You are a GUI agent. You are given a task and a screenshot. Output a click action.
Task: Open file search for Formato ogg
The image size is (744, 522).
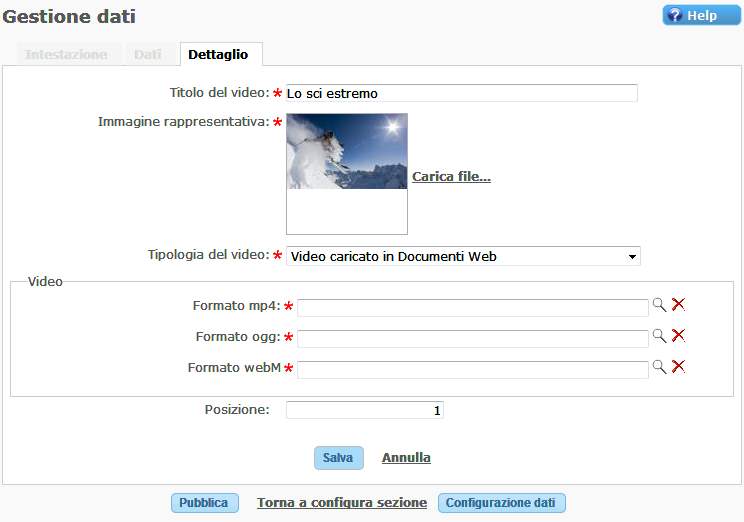[659, 336]
